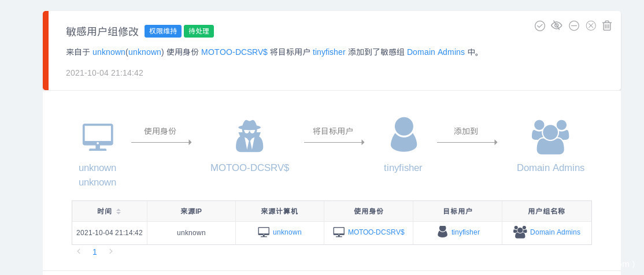The width and height of the screenshot is (644, 275).
Task: Click the large tinyfisher user icon
Action: point(404,135)
